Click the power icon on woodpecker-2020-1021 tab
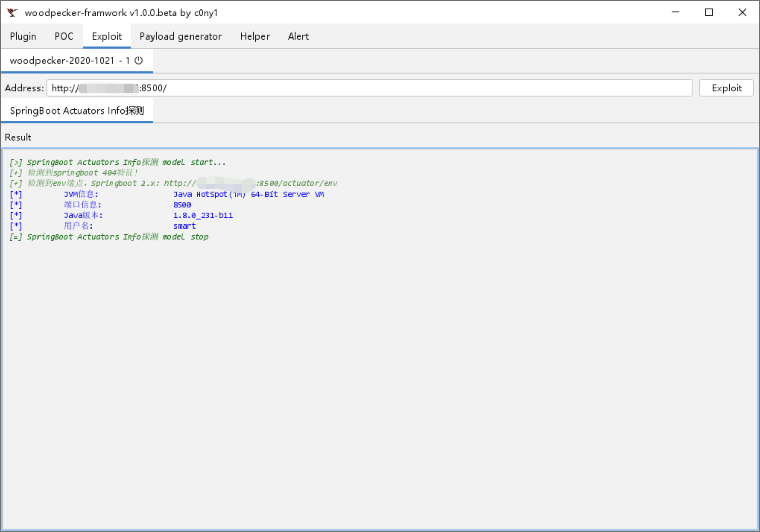Screen dimensions: 760x532 pyautogui.click(x=139, y=60)
